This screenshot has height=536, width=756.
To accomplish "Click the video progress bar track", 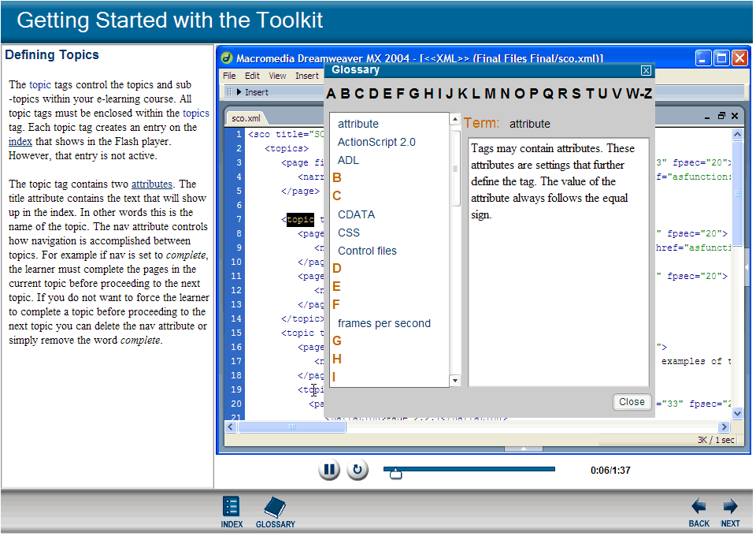I will (469, 470).
